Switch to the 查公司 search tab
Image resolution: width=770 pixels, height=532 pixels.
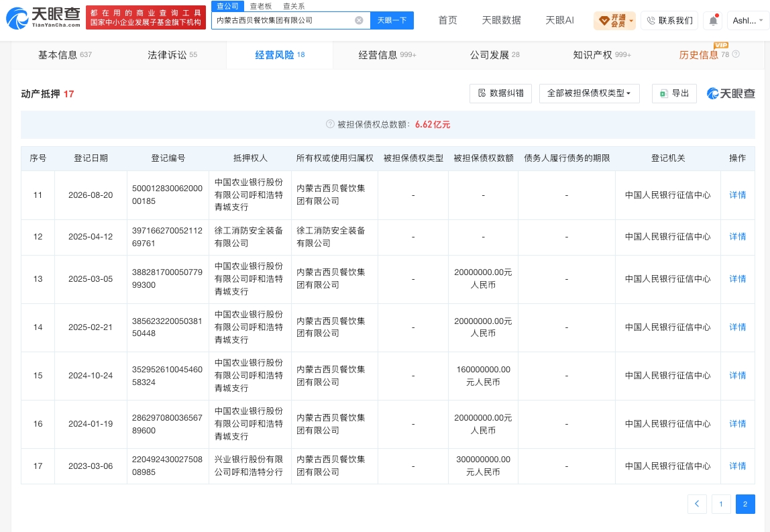click(x=227, y=7)
